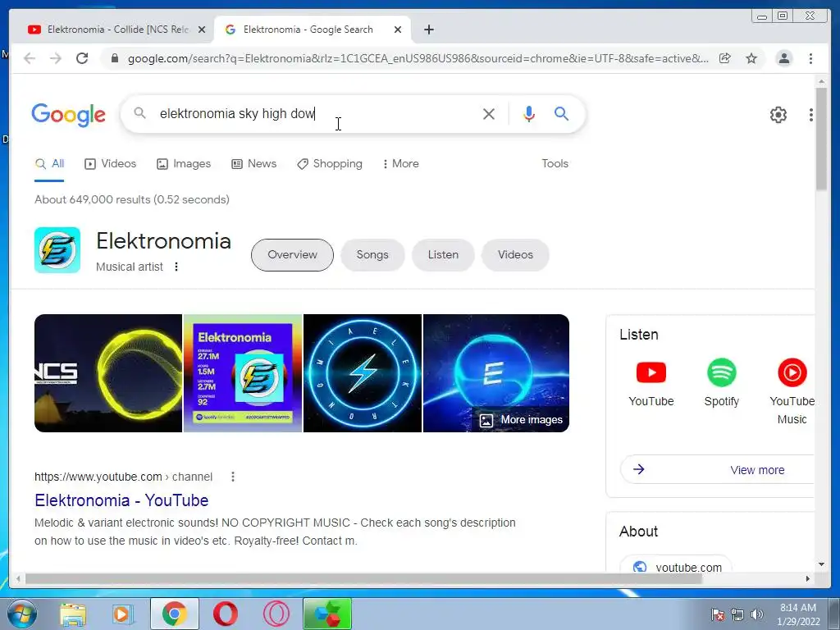Viewport: 840px width, 630px height.
Task: Select the Overview chip
Action: [292, 255]
